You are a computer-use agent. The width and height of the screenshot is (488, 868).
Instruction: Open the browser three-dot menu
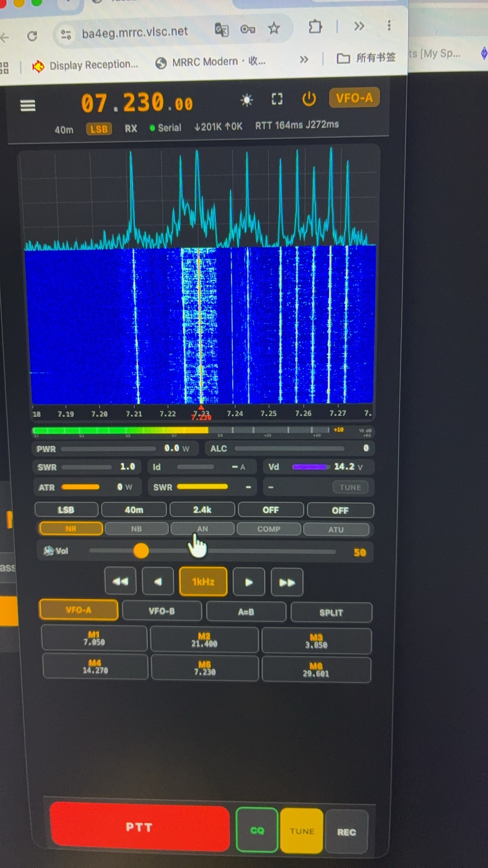(389, 25)
